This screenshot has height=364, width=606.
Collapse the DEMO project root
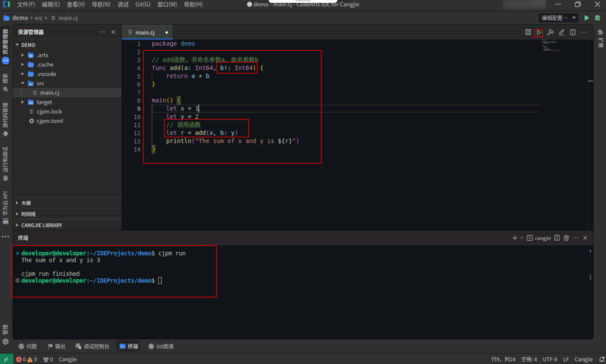point(17,45)
